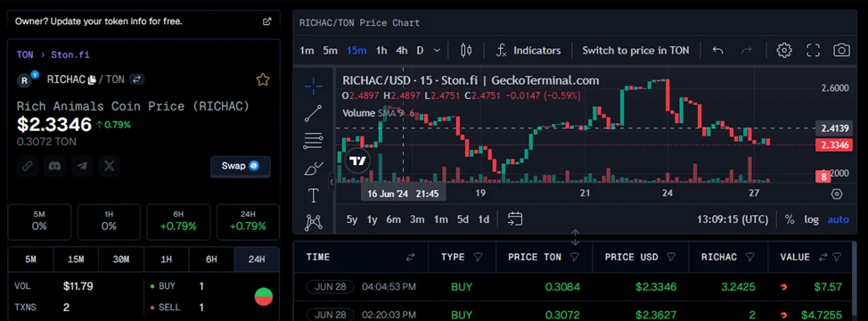Open timezone menu at 13:09:15 (UTC)
Image resolution: width=868 pixels, height=321 pixels.
click(733, 219)
